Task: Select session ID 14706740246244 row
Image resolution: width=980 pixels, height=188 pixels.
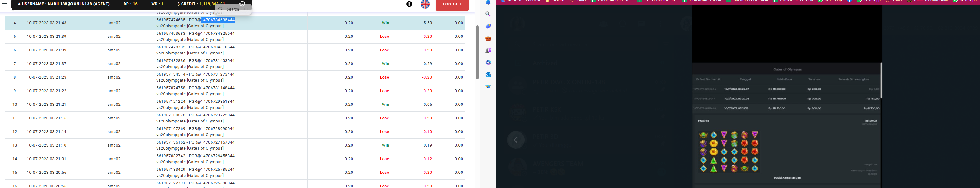Action: point(786,89)
